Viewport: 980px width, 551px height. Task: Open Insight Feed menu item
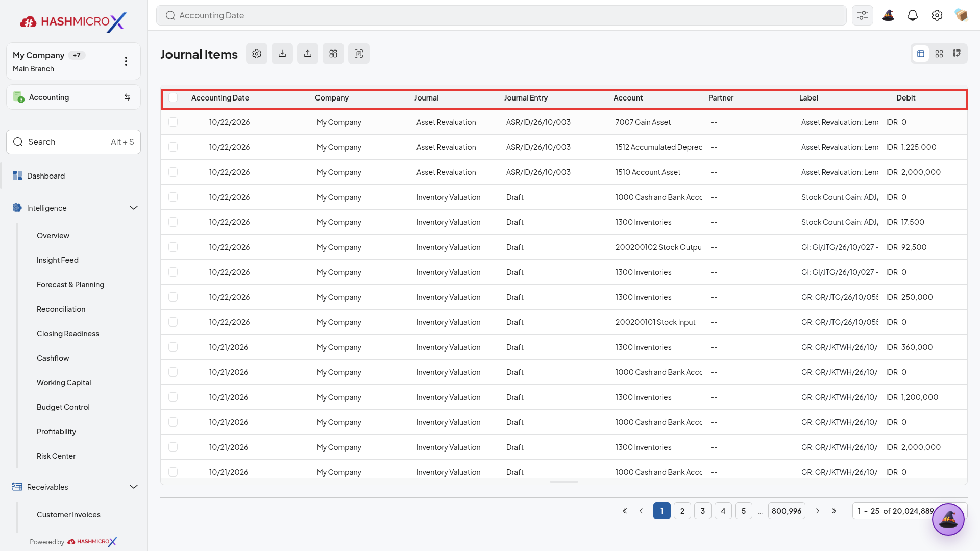pyautogui.click(x=58, y=260)
